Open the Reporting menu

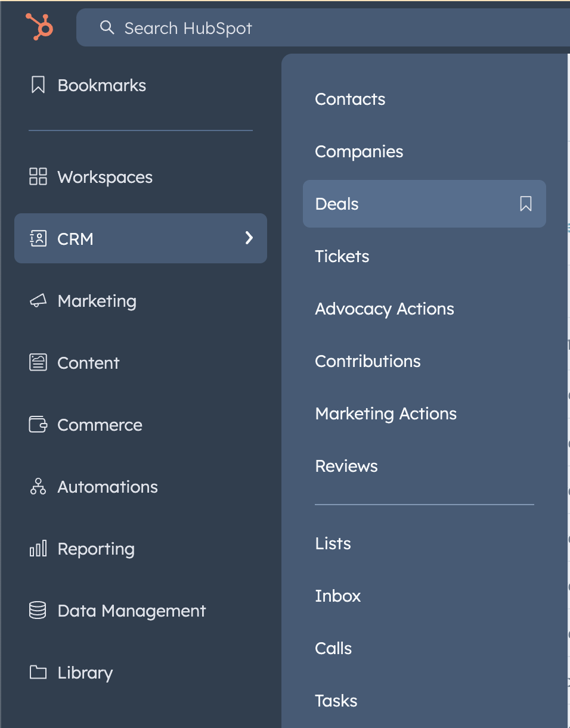pos(96,549)
